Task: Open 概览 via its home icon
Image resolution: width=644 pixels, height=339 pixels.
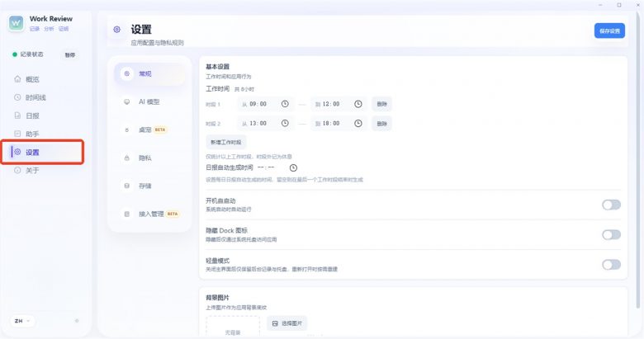Action: (x=17, y=79)
